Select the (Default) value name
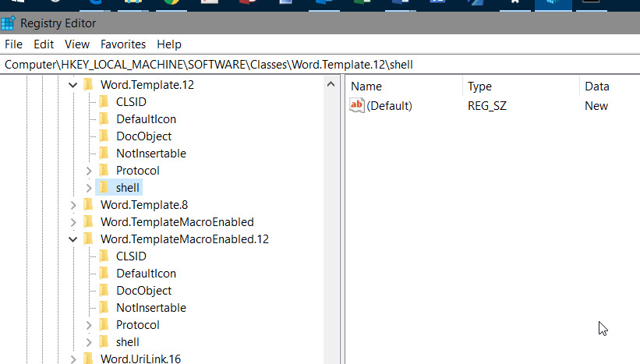The height and width of the screenshot is (364, 640). coord(390,106)
